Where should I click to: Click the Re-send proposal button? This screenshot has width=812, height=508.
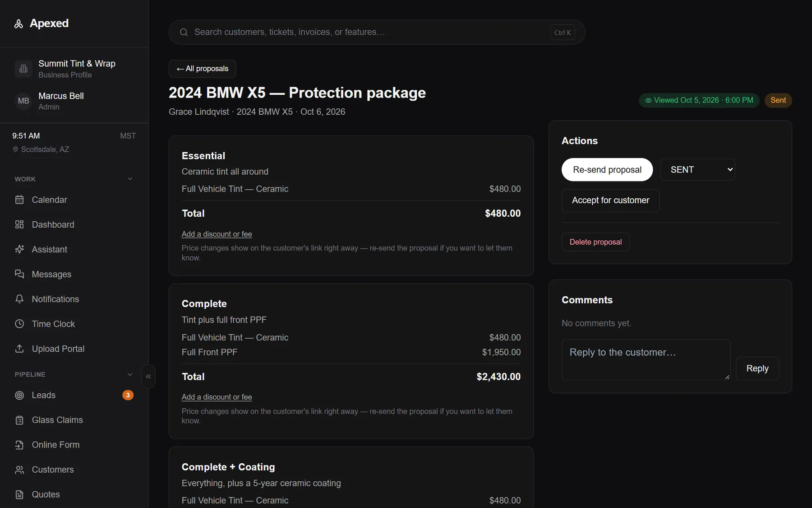click(607, 170)
